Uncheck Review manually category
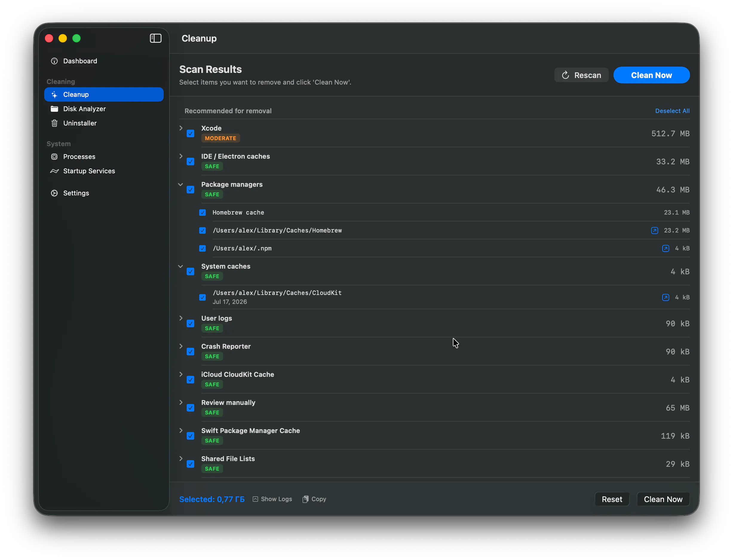 coord(190,408)
